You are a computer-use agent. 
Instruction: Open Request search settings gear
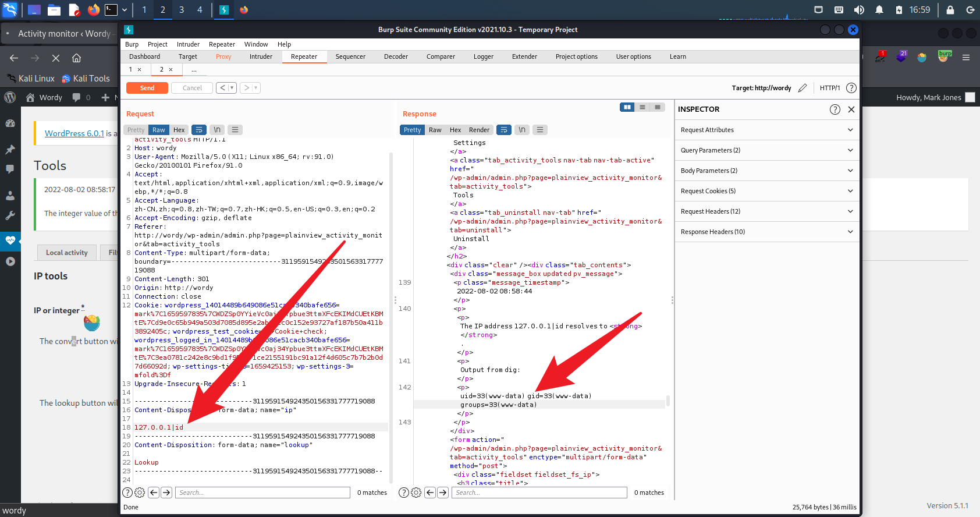pos(140,493)
